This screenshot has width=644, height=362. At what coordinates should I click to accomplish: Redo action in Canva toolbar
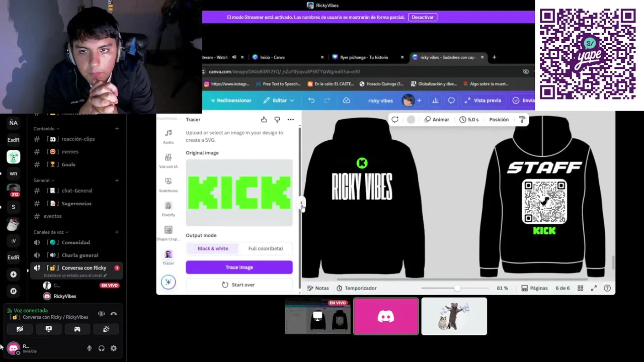[x=327, y=101]
